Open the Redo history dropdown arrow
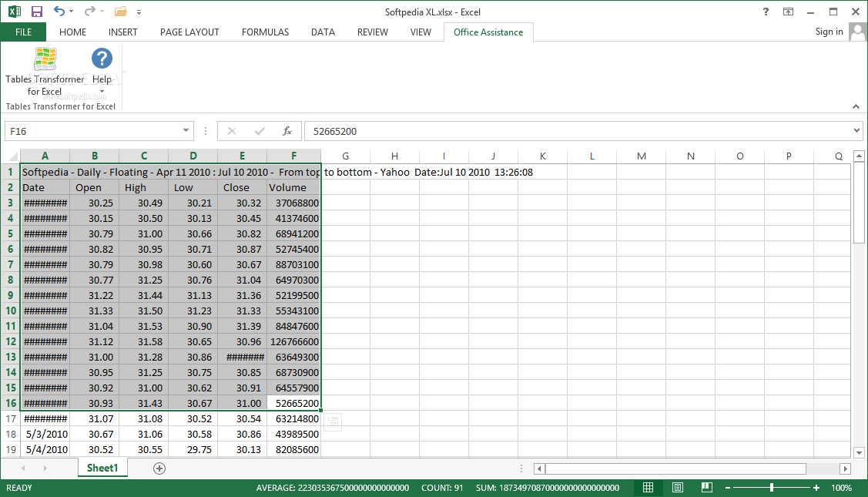Viewport: 868px width, 497px height. pos(102,12)
